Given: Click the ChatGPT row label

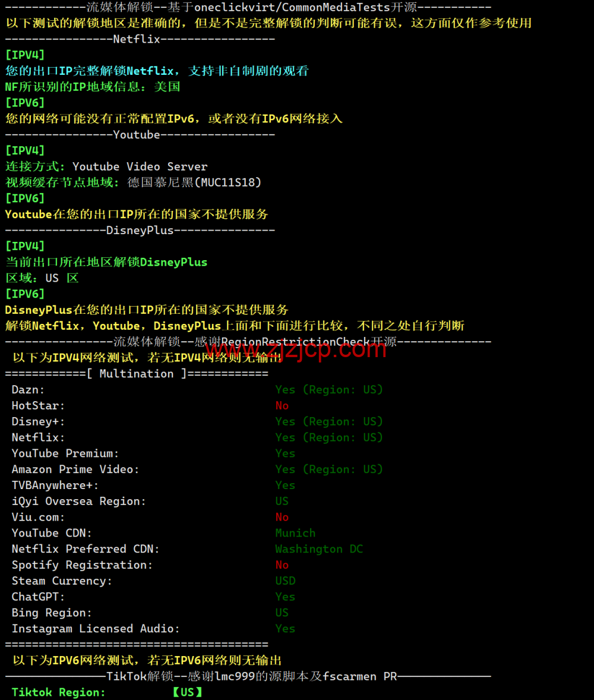Looking at the screenshot, I should pos(39,597).
